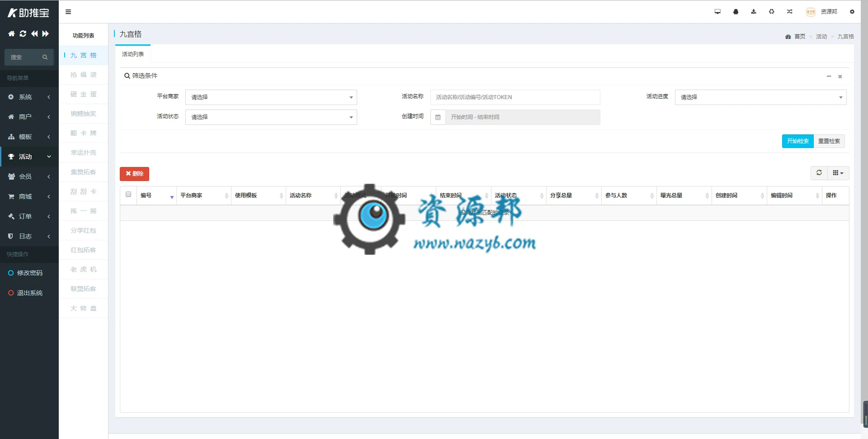Click the refresh icon in left sidebar header
The height and width of the screenshot is (439, 868).
pos(23,33)
